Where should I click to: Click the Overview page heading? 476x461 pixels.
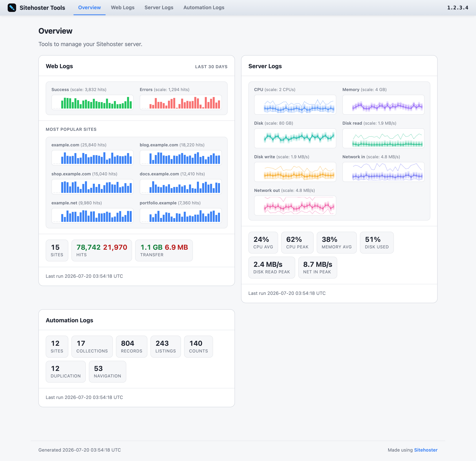[x=55, y=31]
